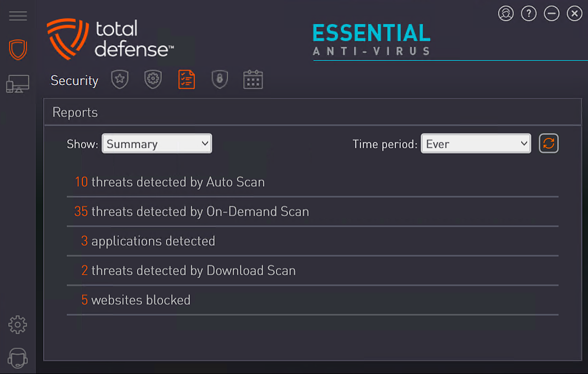588x374 pixels.
Task: Open the 3 applications detected row
Action: click(148, 241)
